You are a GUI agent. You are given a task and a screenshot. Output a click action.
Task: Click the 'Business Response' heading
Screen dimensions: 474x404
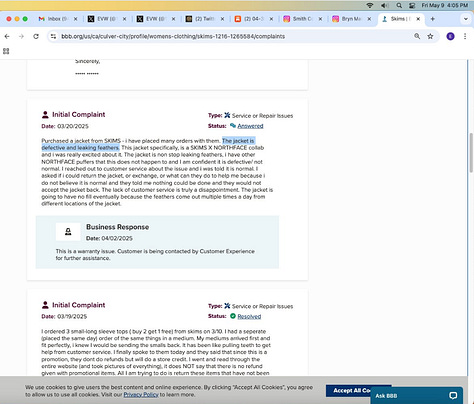click(117, 227)
